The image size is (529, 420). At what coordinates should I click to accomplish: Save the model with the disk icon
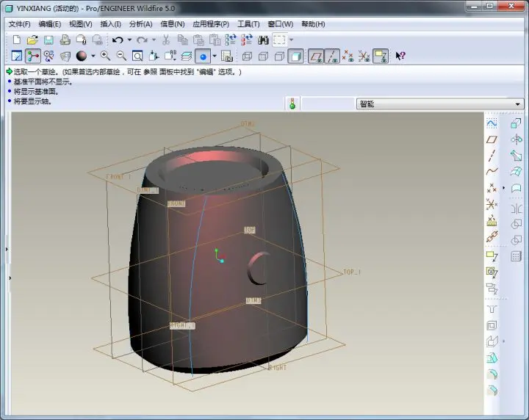click(x=48, y=40)
